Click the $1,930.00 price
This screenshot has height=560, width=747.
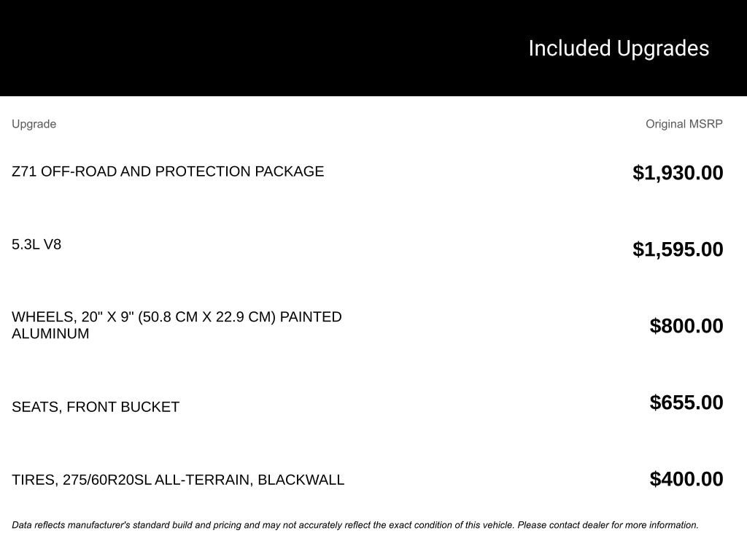(678, 173)
